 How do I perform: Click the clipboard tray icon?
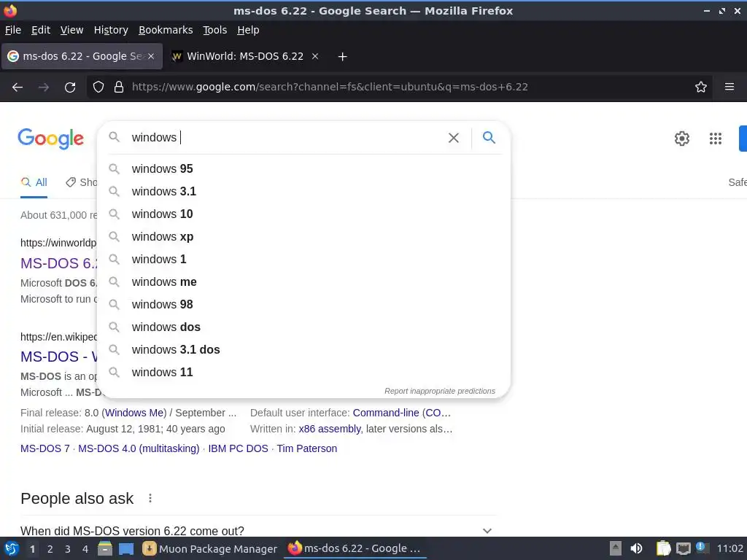click(x=662, y=548)
